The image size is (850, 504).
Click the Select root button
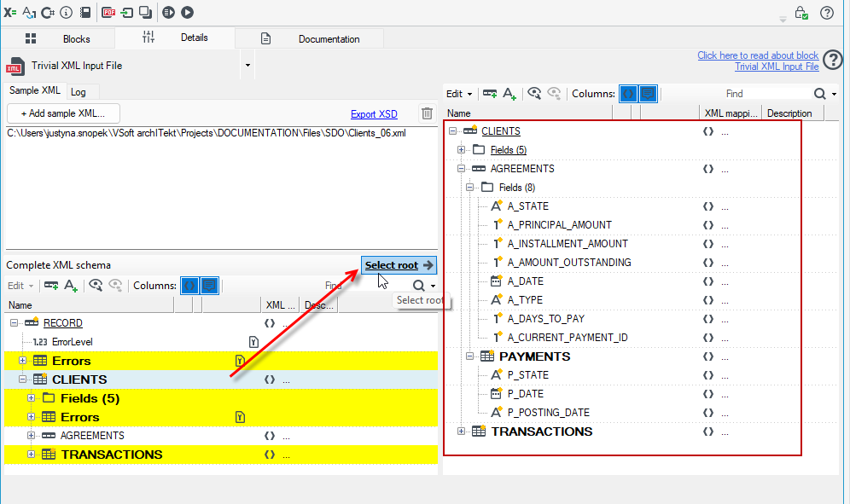click(399, 265)
